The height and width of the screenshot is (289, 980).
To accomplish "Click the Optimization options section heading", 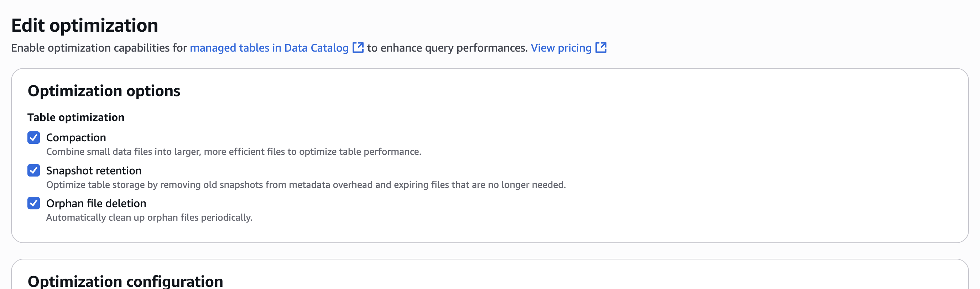I will pos(104,90).
